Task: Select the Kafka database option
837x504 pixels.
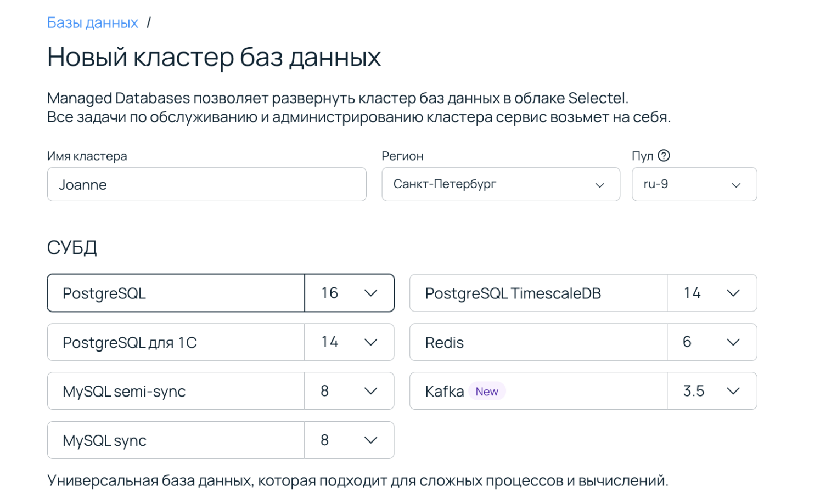Action: click(538, 391)
